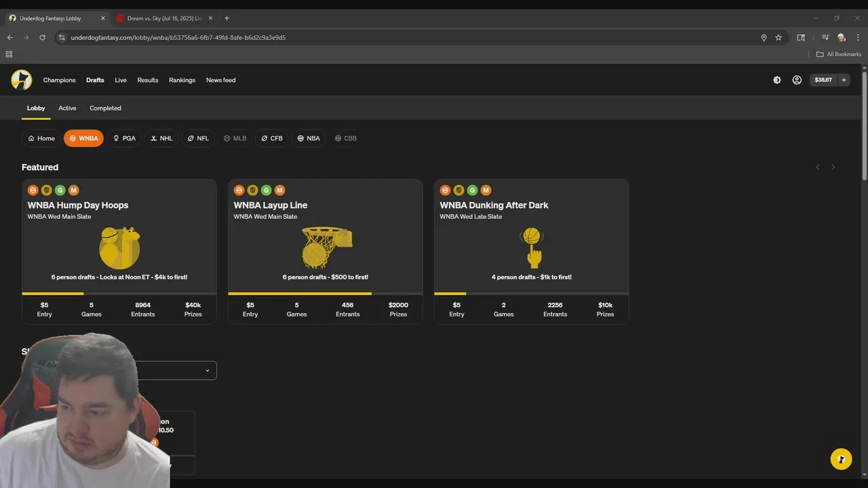Select the NBA sport filter
868x488 pixels.
309,138
